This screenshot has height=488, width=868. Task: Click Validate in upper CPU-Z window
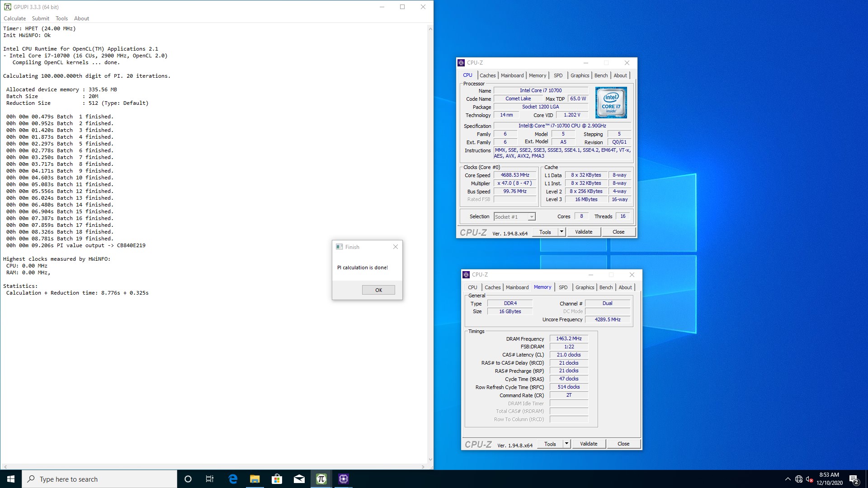(x=584, y=232)
